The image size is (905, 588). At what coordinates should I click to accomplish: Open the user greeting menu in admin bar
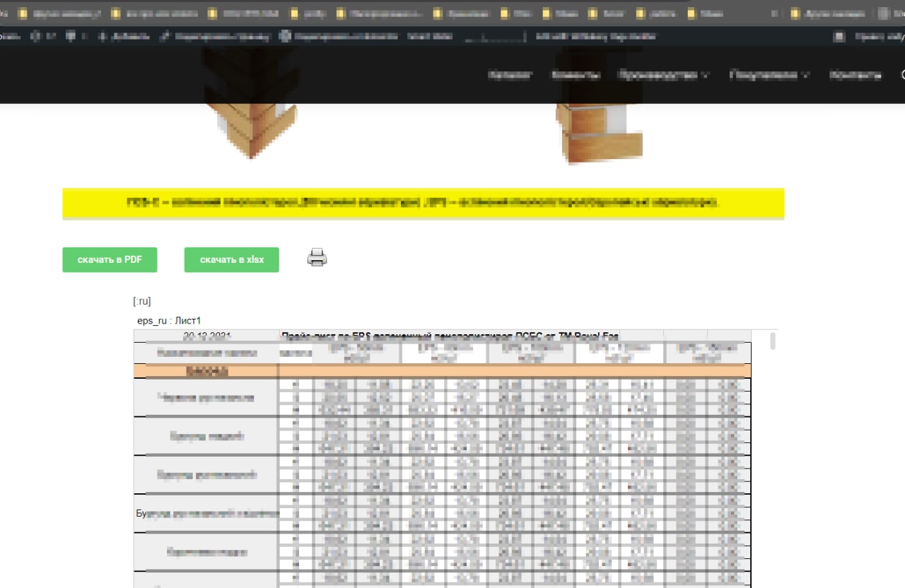868,37
